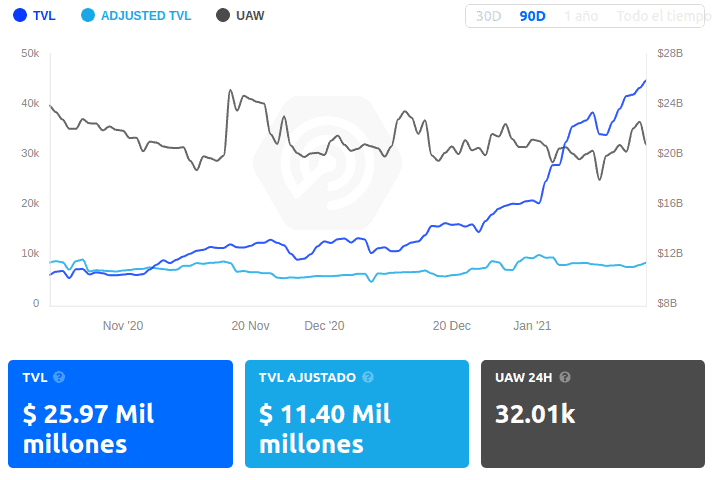The width and height of the screenshot is (718, 480).
Task: Switch to the 30D time range
Action: coord(489,16)
